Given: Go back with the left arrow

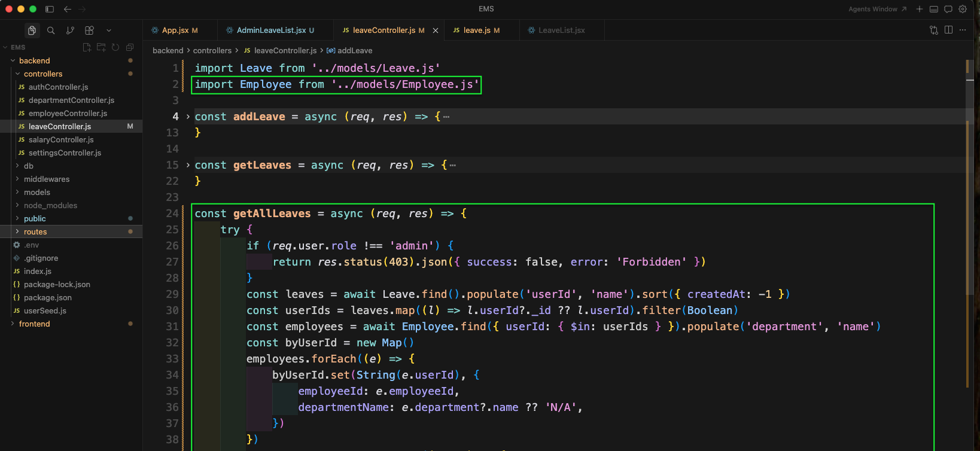Looking at the screenshot, I should click(68, 9).
